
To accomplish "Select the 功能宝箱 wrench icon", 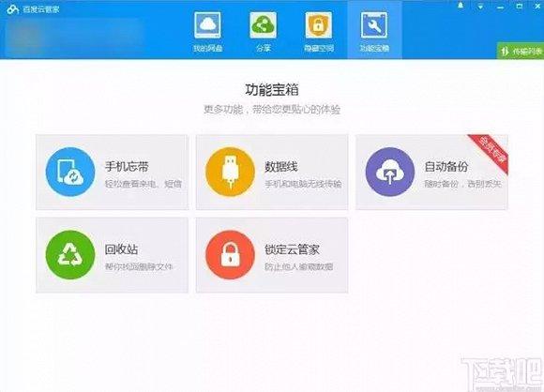I will tap(374, 25).
